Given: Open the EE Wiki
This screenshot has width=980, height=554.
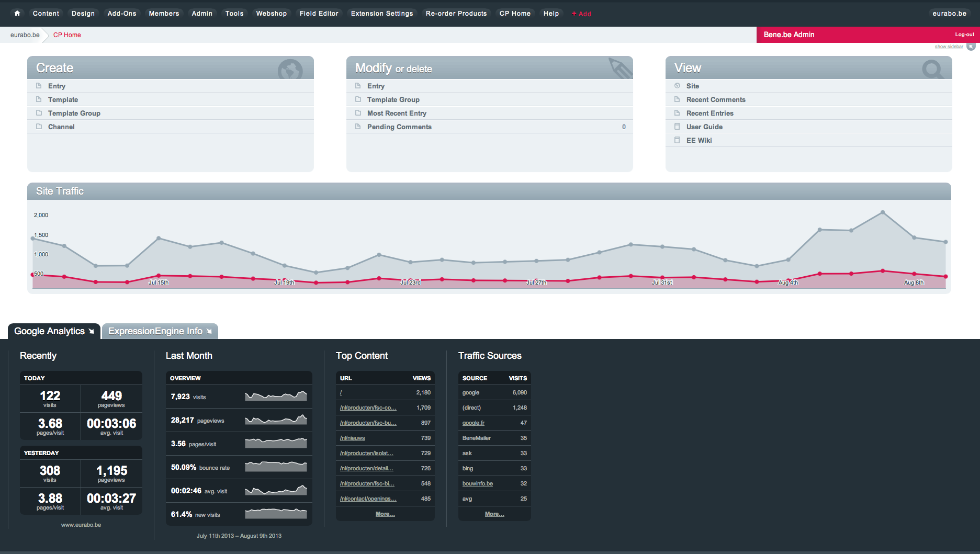Looking at the screenshot, I should coord(699,140).
